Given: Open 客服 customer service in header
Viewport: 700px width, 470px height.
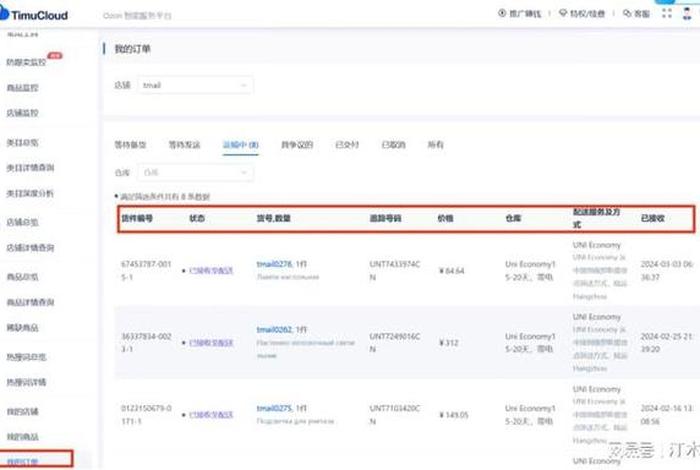Looking at the screenshot, I should (x=637, y=14).
